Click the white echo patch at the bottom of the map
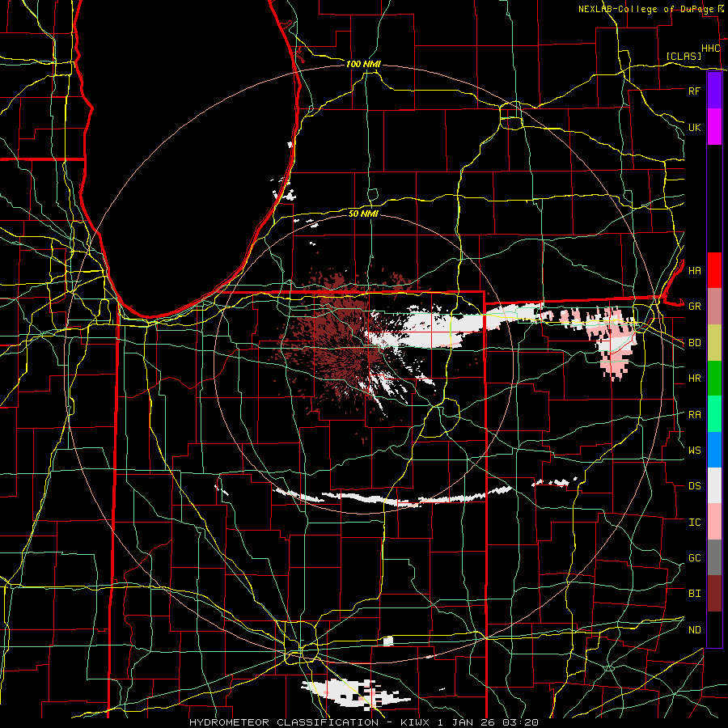728x728 pixels. 355,694
